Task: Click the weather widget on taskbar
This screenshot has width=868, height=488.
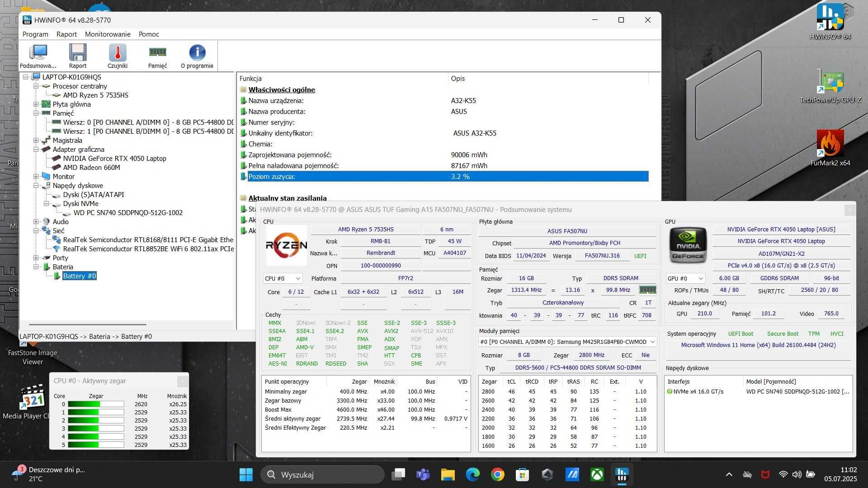Action: [49, 474]
